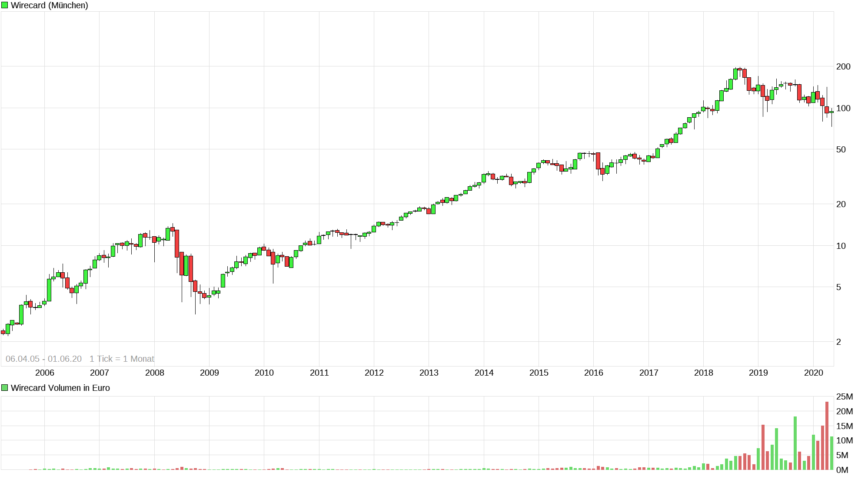Click the 50 price axis label

pos(841,149)
